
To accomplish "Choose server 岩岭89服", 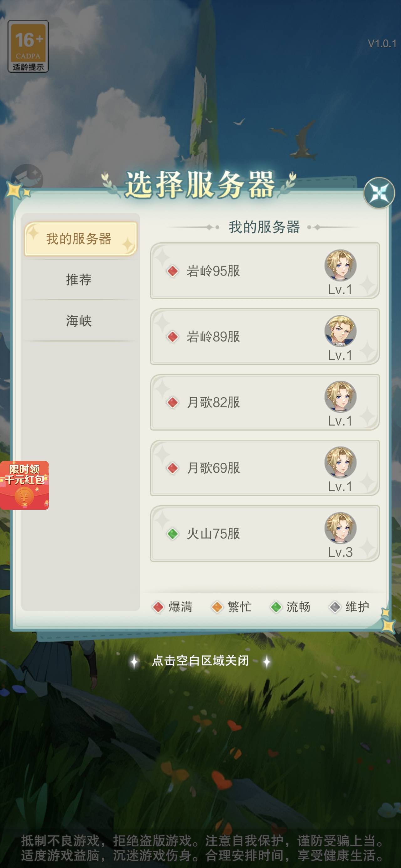I will tap(265, 336).
